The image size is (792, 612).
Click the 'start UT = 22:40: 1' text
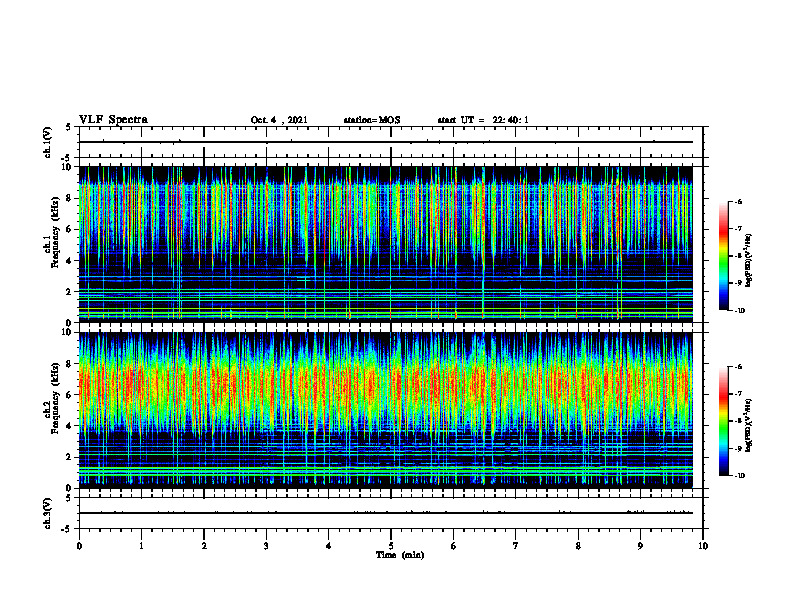[x=483, y=120]
